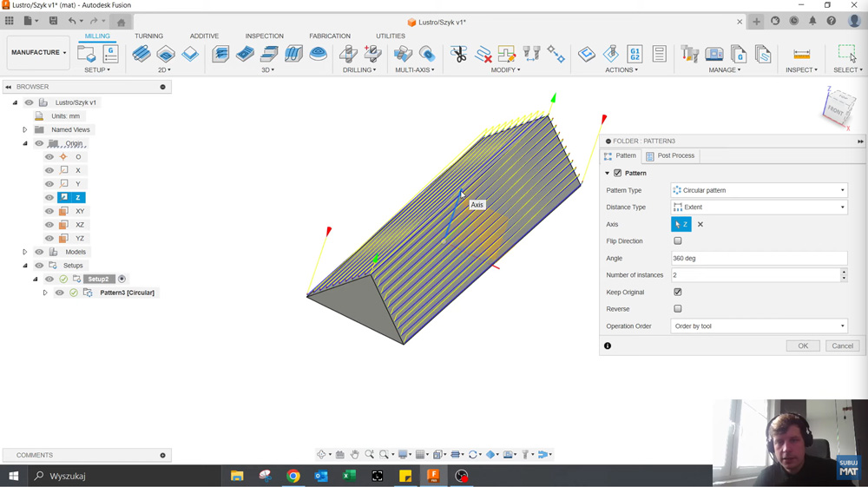Click the Pan hand icon

[355, 454]
